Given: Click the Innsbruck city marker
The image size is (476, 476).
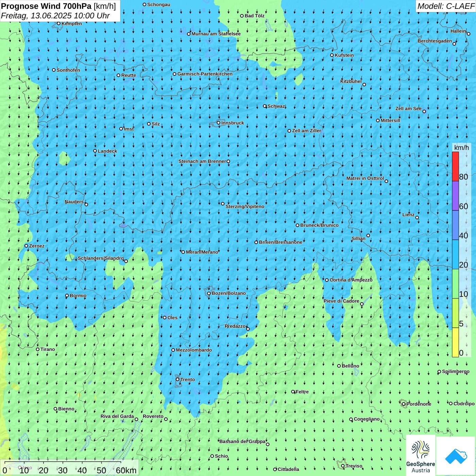Looking at the screenshot, I should pyautogui.click(x=218, y=123).
